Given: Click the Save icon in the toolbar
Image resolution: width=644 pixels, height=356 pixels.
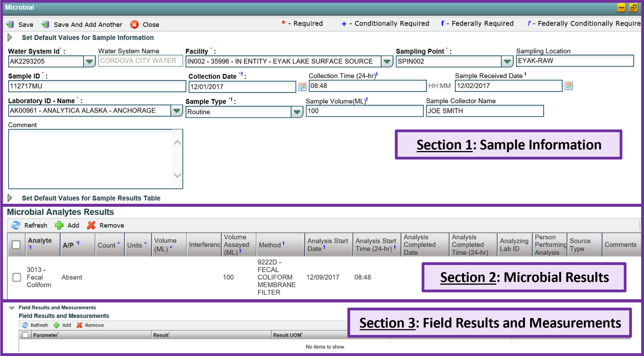Looking at the screenshot, I should pyautogui.click(x=10, y=25).
